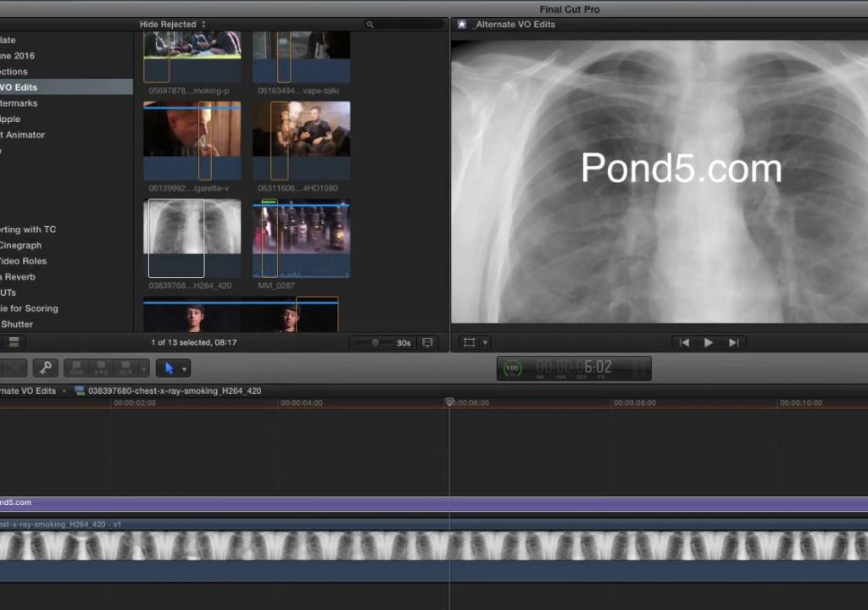Click the '30s' clip duration label
868x610 pixels.
[x=403, y=343]
